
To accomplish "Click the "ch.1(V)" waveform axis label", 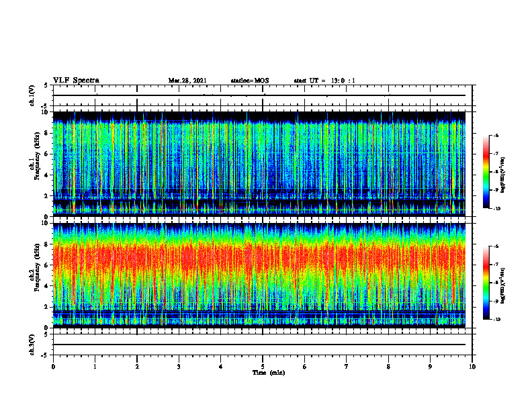I will (32, 95).
